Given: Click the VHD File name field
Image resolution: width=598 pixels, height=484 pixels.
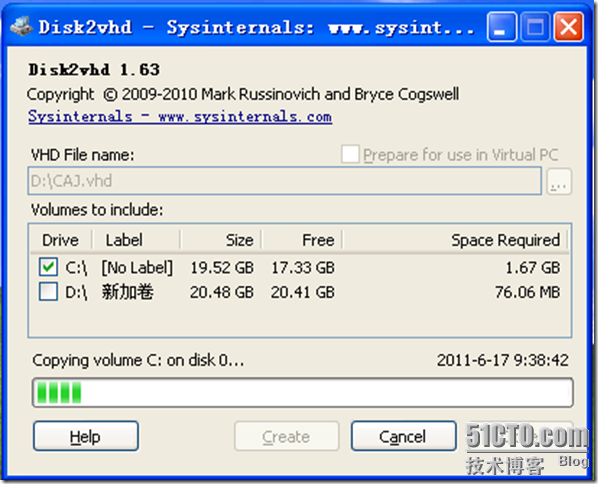Looking at the screenshot, I should [285, 181].
